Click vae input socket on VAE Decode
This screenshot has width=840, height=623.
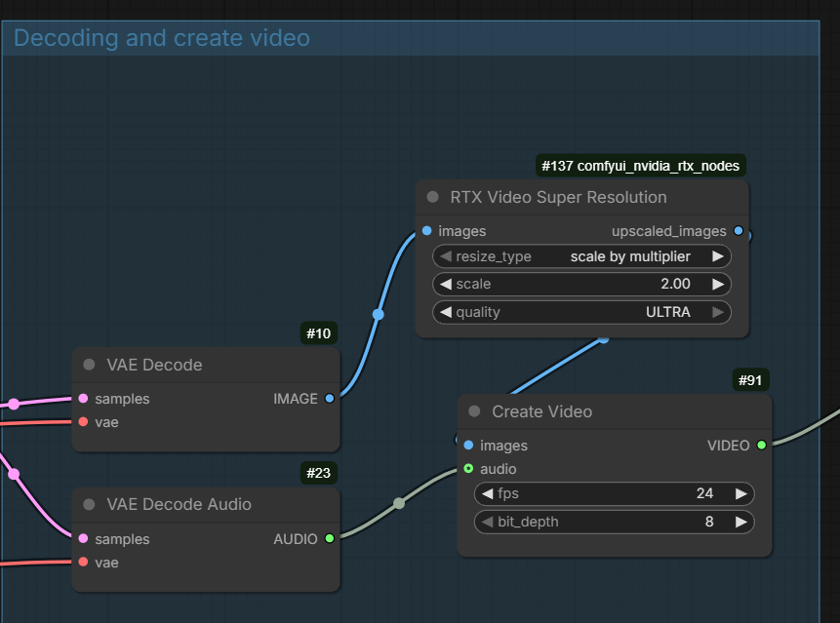point(83,422)
